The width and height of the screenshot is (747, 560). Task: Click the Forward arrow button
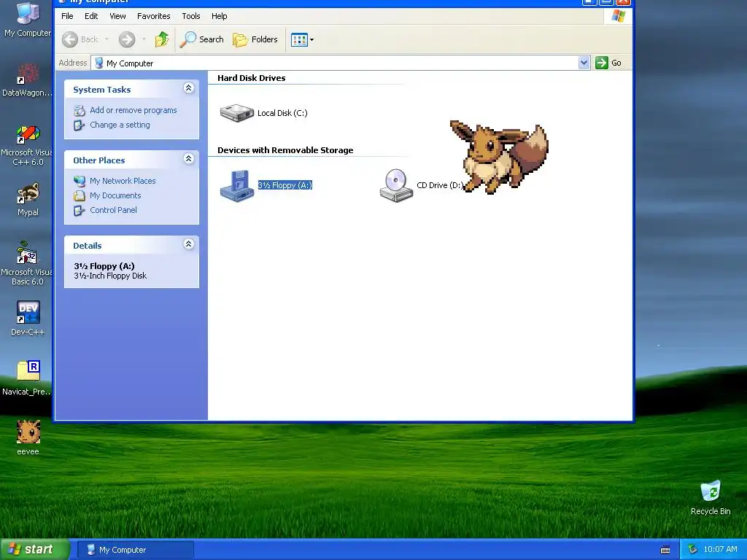pyautogui.click(x=127, y=39)
